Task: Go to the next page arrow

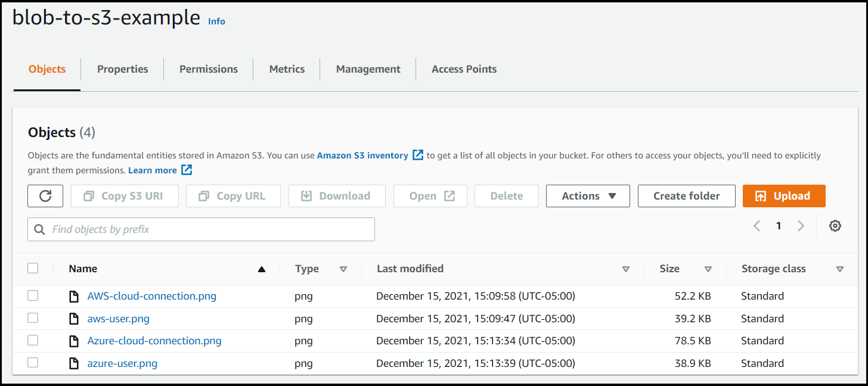Action: [x=801, y=226]
